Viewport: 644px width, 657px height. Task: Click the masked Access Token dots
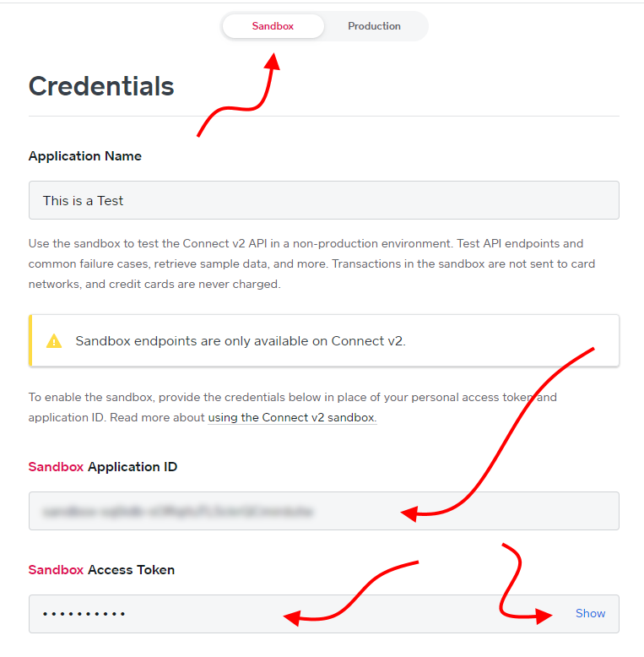coord(84,614)
